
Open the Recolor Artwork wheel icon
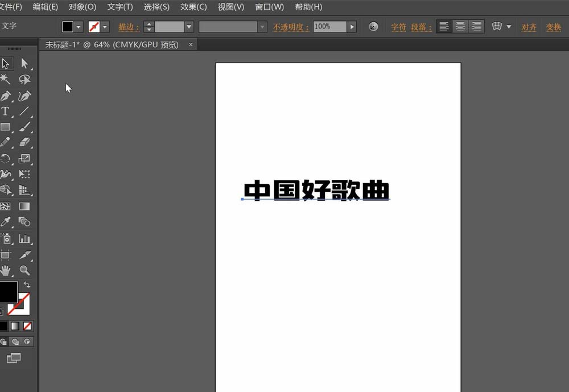373,27
